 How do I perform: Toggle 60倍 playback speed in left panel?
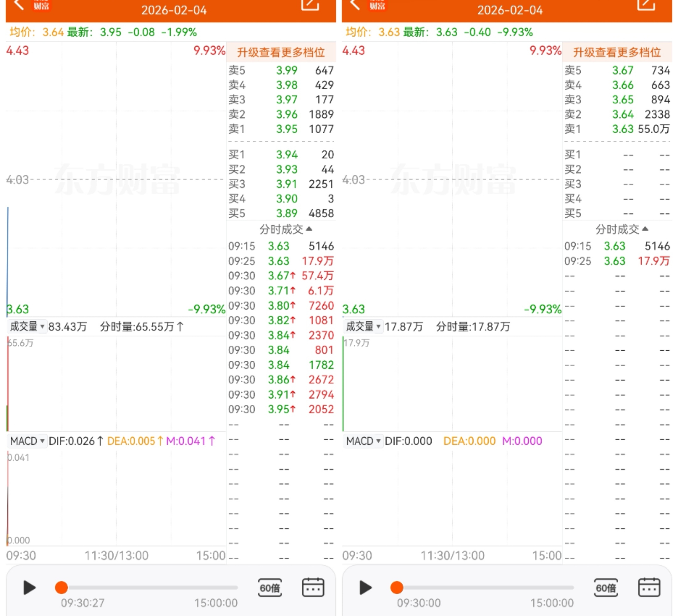pos(270,587)
